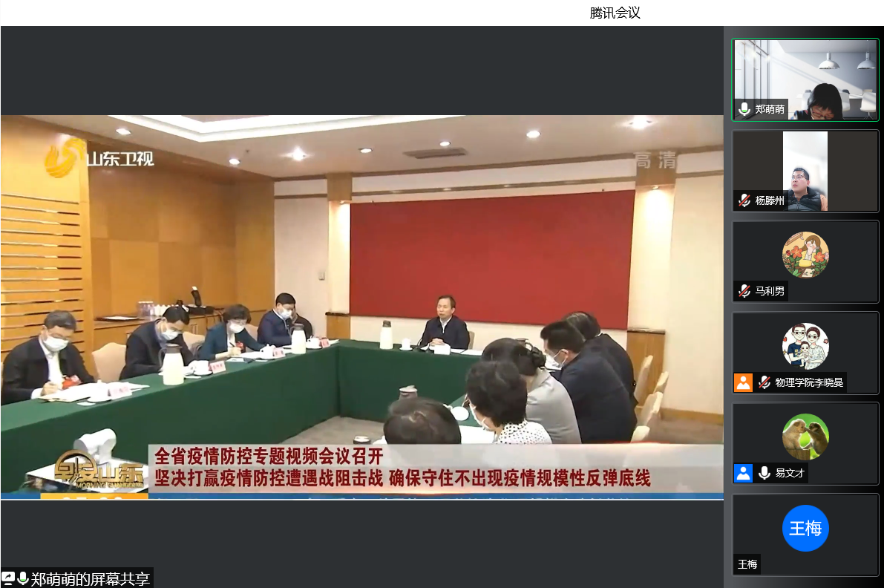The width and height of the screenshot is (884, 588).
Task: Click orange host badge beside 物理学院李晓曼
Action: click(x=743, y=382)
